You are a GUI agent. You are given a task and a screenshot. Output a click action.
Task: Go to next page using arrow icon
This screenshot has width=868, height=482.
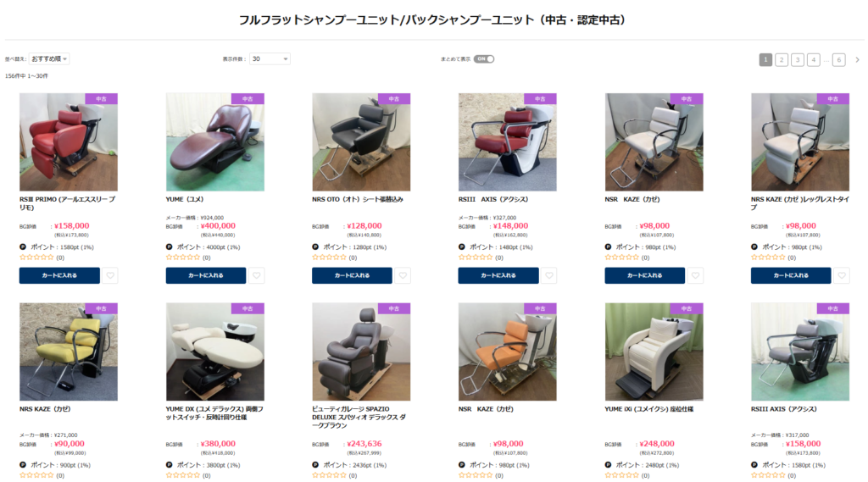point(858,60)
